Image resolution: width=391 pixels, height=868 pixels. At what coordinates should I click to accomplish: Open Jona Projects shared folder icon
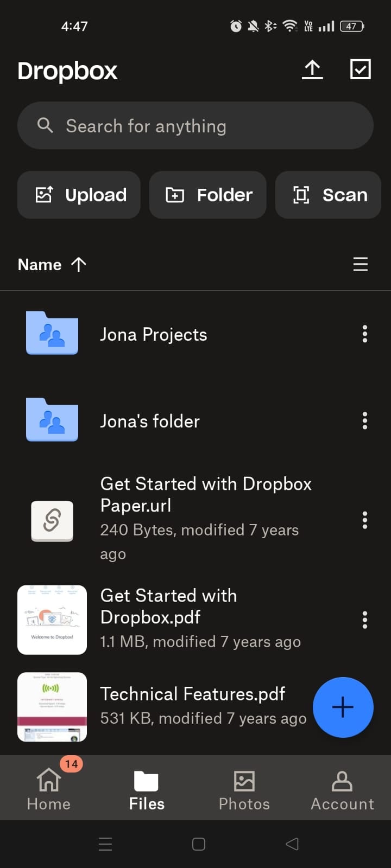(52, 333)
